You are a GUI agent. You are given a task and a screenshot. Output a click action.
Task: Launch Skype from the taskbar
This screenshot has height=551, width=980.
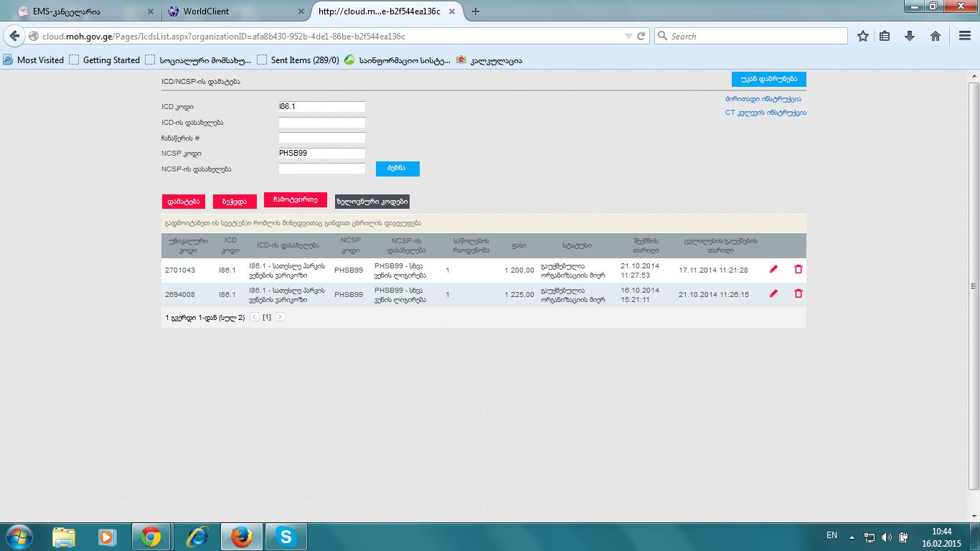coord(286,537)
